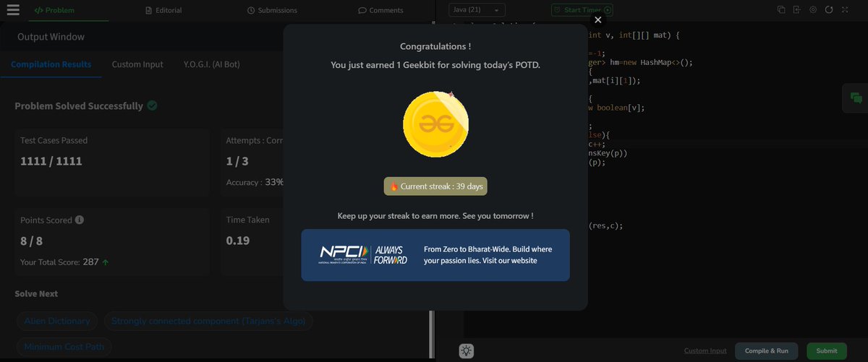Open the green chat widget icon
868x362 pixels.
[856, 98]
